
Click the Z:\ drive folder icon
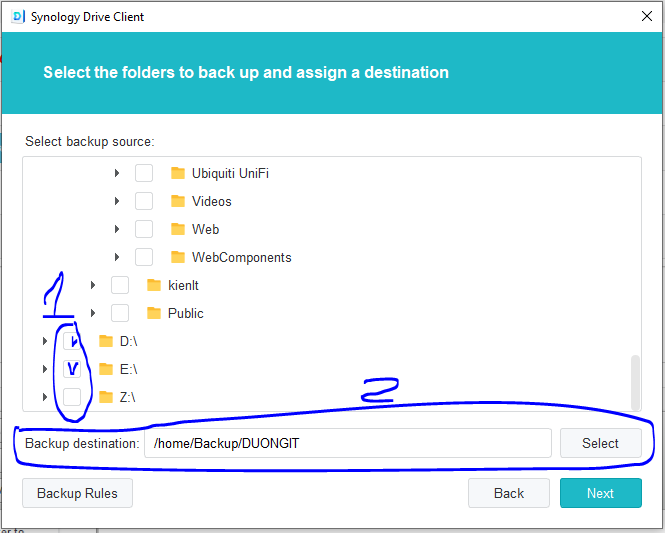point(106,397)
